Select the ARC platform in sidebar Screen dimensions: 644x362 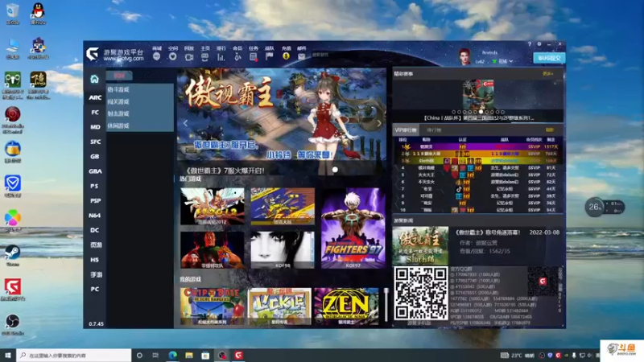[x=95, y=97]
